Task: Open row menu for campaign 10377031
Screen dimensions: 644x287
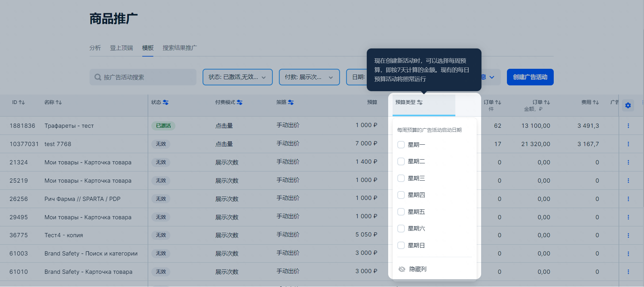Action: point(628,144)
